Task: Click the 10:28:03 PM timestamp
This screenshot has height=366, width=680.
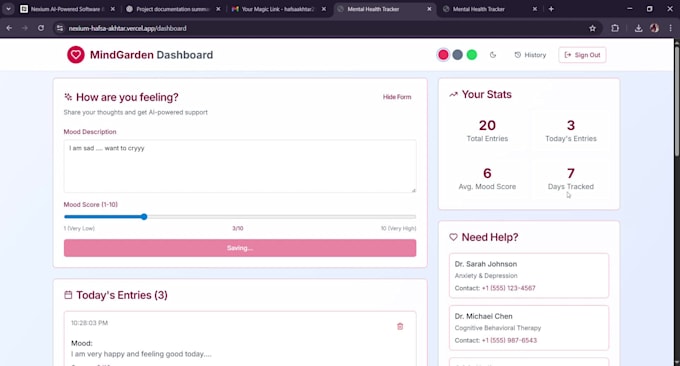Action: (89, 323)
